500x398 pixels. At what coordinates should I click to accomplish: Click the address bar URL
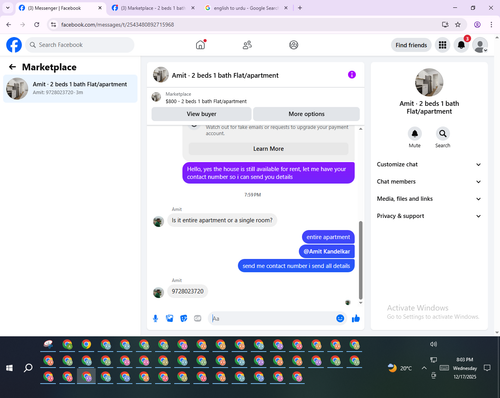tap(117, 25)
